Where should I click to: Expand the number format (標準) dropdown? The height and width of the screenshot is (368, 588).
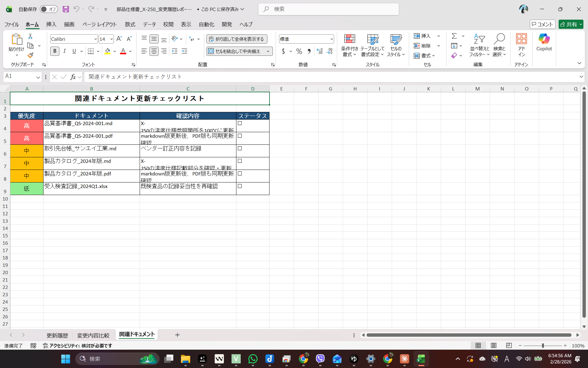331,39
